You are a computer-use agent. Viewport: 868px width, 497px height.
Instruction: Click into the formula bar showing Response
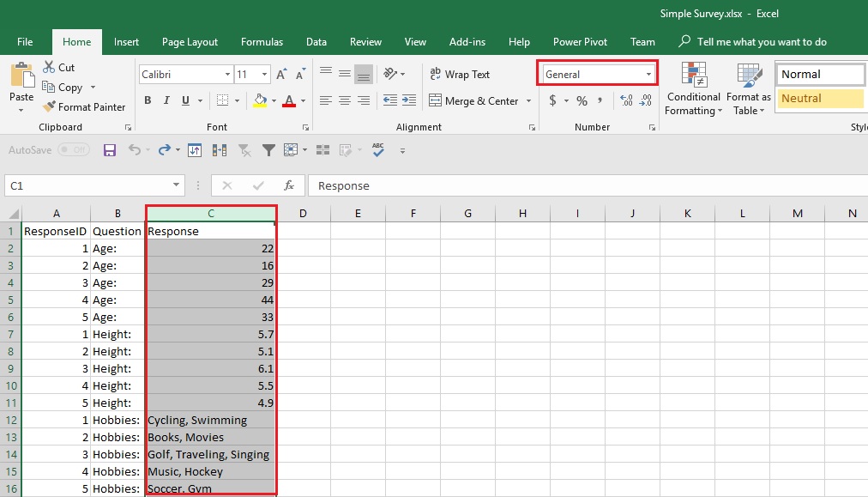point(588,185)
